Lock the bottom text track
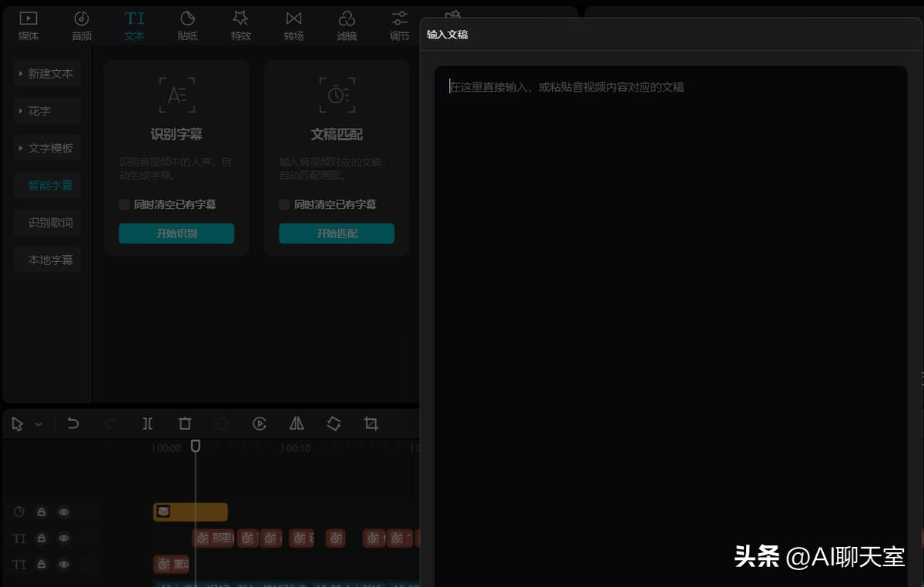The image size is (924, 587). coord(41,564)
